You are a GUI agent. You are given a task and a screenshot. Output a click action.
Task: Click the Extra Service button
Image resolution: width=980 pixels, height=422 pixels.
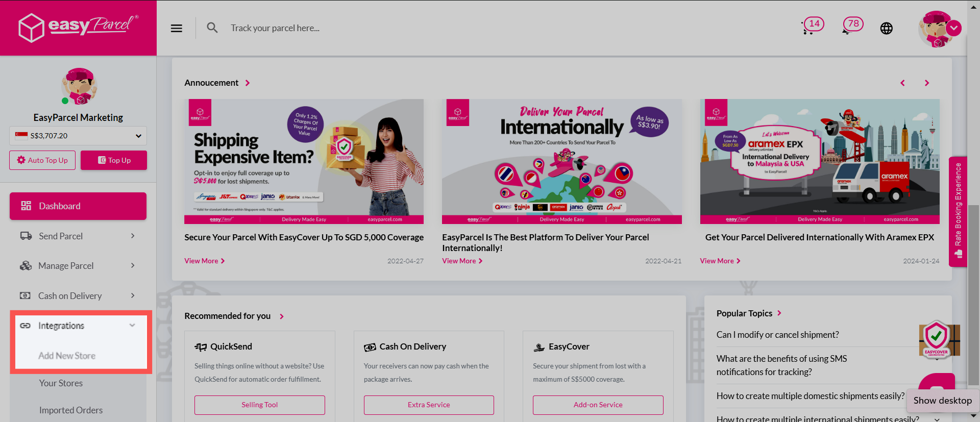[x=429, y=405]
